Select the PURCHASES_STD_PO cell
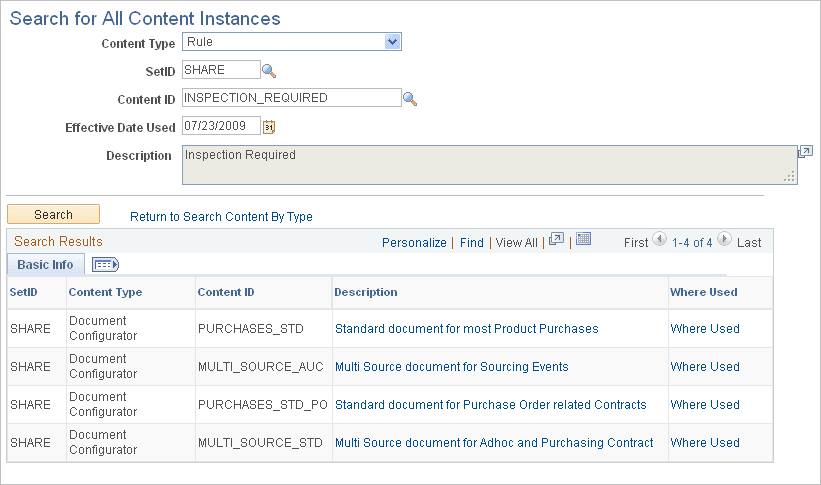The height and width of the screenshot is (485, 821). coord(262,405)
